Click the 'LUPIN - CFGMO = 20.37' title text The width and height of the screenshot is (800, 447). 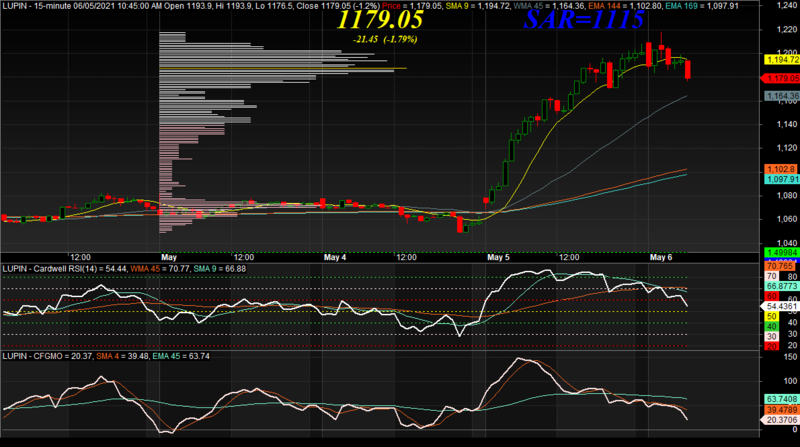(47, 356)
